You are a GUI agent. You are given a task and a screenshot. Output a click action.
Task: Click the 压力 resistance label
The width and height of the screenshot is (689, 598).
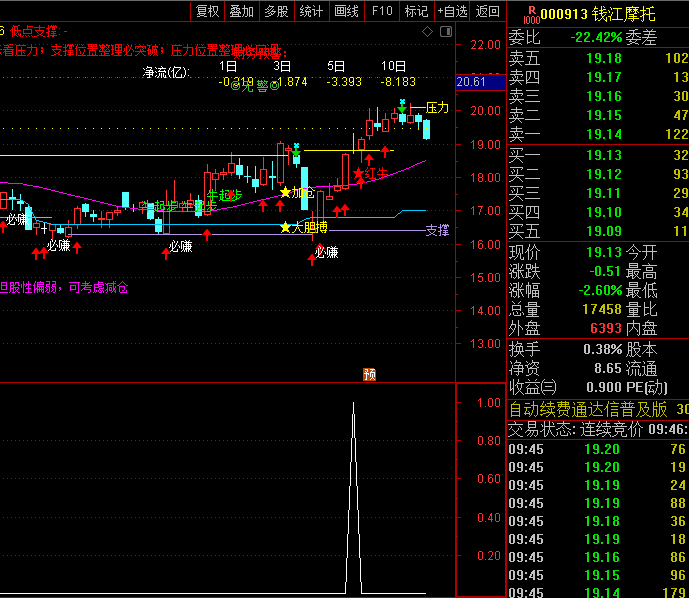pyautogui.click(x=437, y=108)
